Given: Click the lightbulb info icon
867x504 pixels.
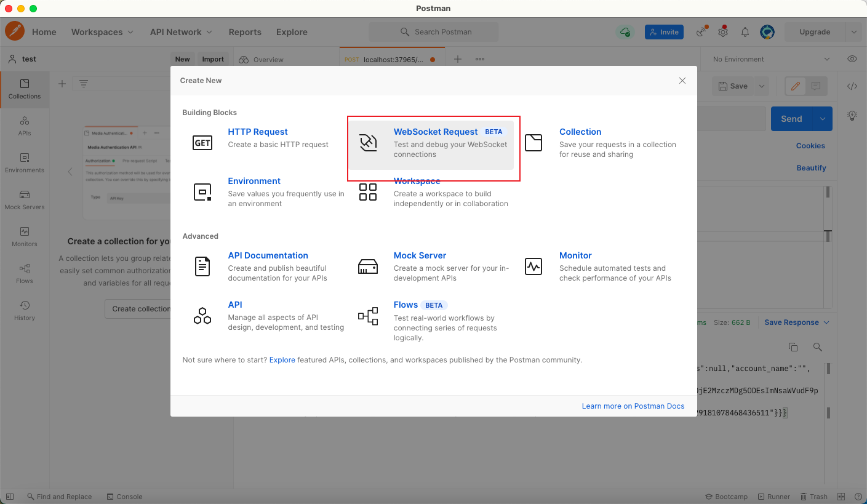Looking at the screenshot, I should pyautogui.click(x=852, y=115).
